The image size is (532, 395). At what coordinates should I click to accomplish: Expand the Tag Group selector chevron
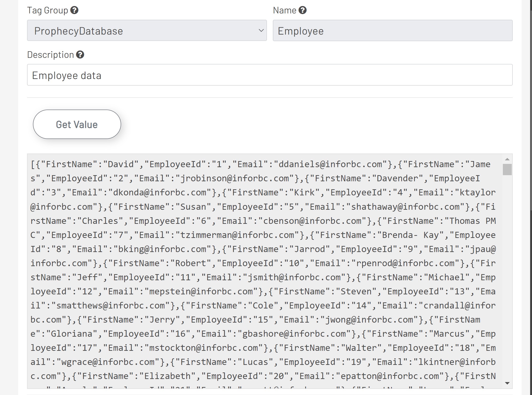tap(261, 30)
